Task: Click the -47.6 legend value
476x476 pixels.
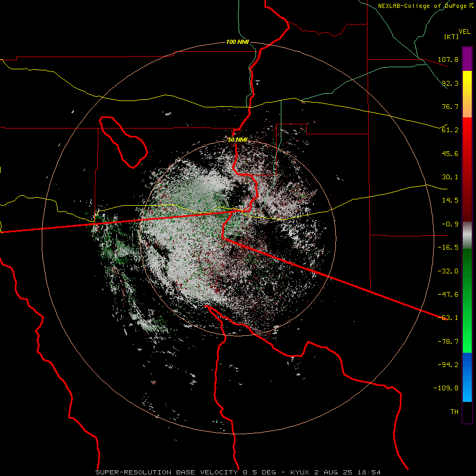Action: (x=448, y=295)
